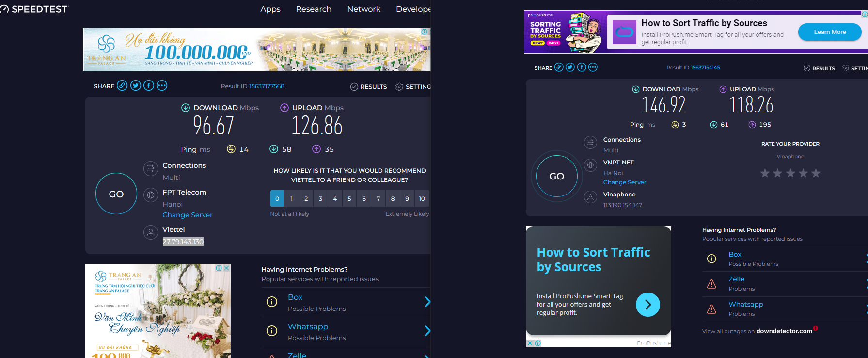This screenshot has width=868, height=358.
Task: Open SETTINGS in the left FPT Telecom window
Action: click(413, 86)
